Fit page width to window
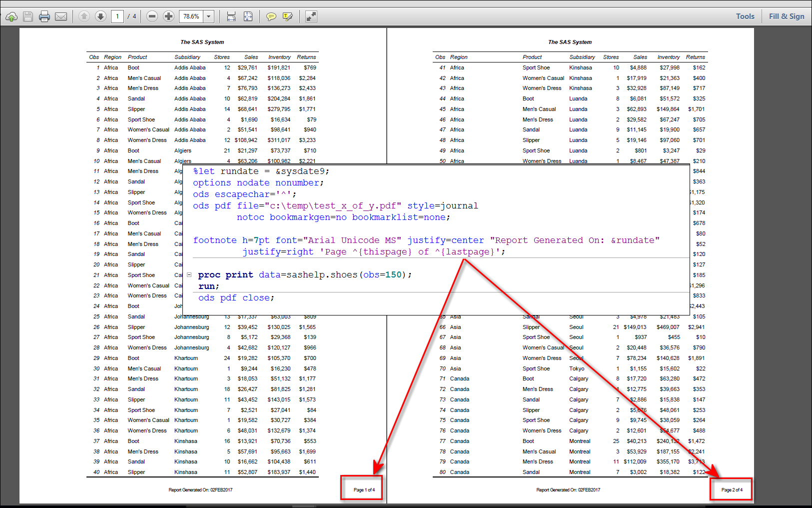This screenshot has width=812, height=508. point(231,16)
